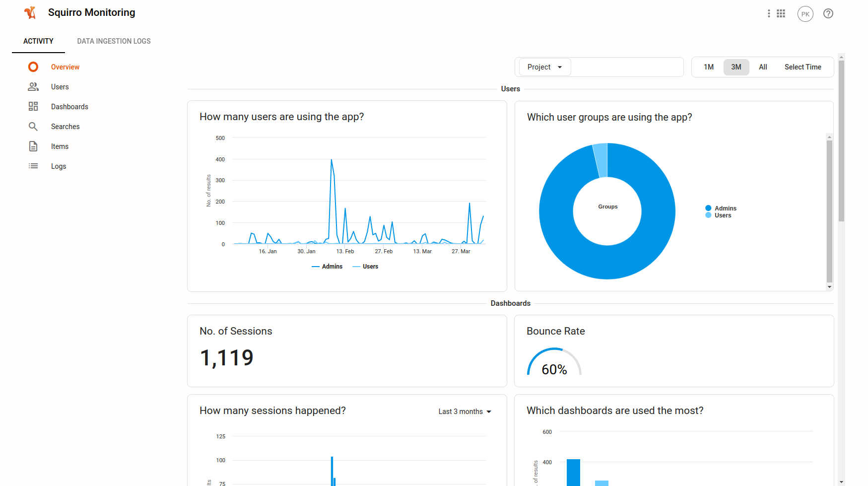Open the apps grid launcher
Viewport: 868px width, 486px height.
(781, 13)
